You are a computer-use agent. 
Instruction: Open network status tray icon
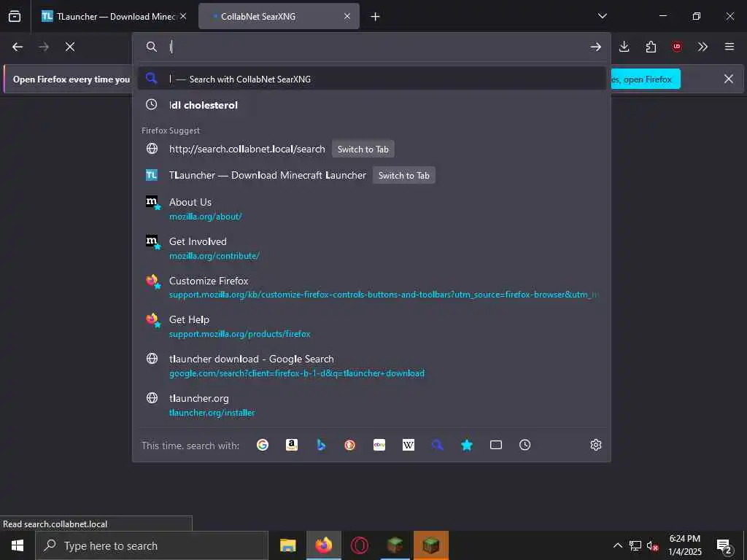click(635, 545)
